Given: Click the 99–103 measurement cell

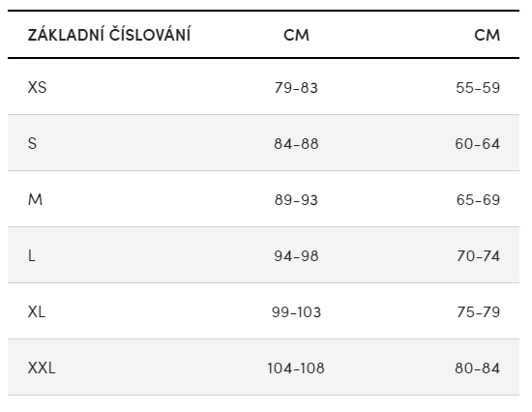Looking at the screenshot, I should click(x=296, y=312).
